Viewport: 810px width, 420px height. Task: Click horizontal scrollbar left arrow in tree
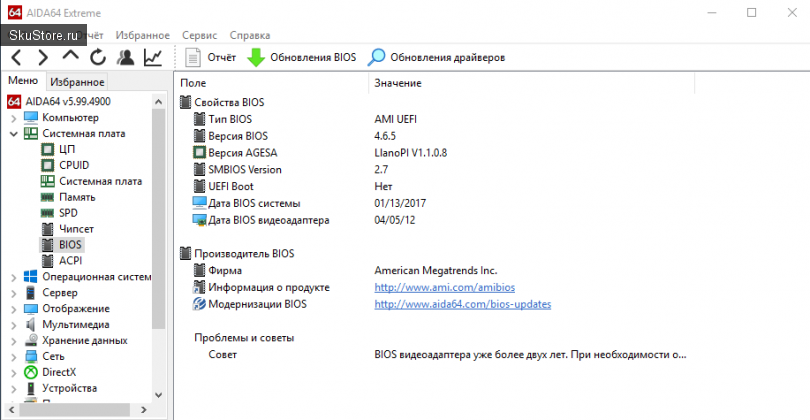[x=11, y=410]
